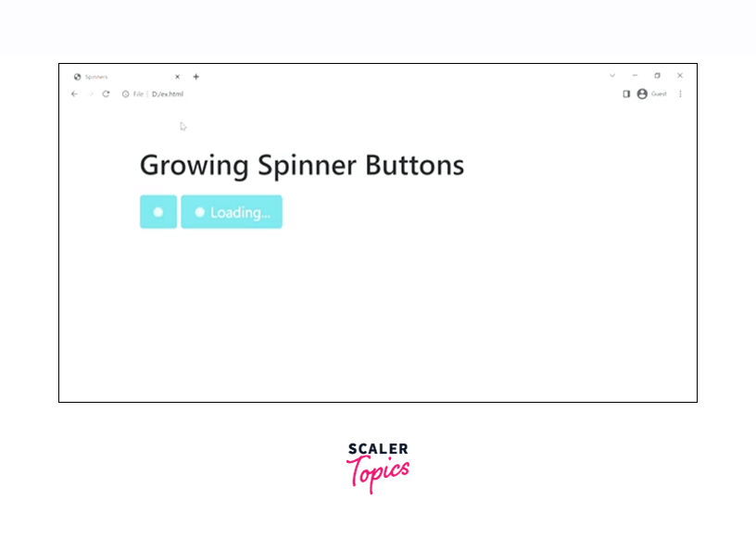
Task: Click the Scaler Topics logo
Action: 378,467
